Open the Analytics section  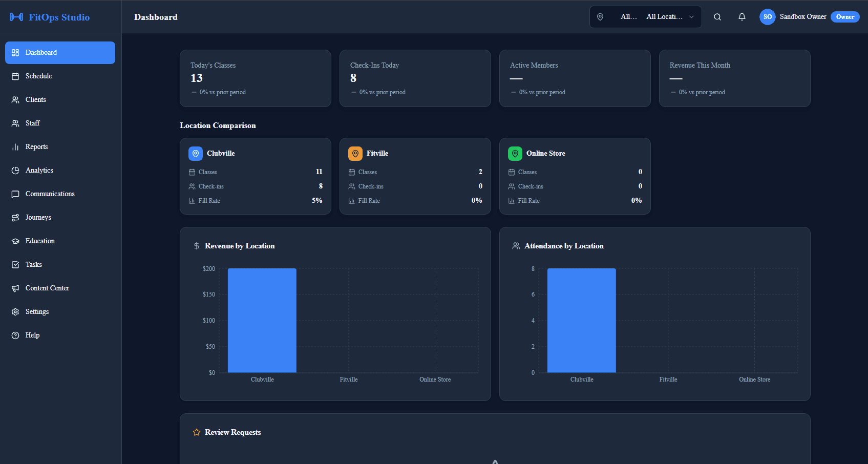(39, 170)
